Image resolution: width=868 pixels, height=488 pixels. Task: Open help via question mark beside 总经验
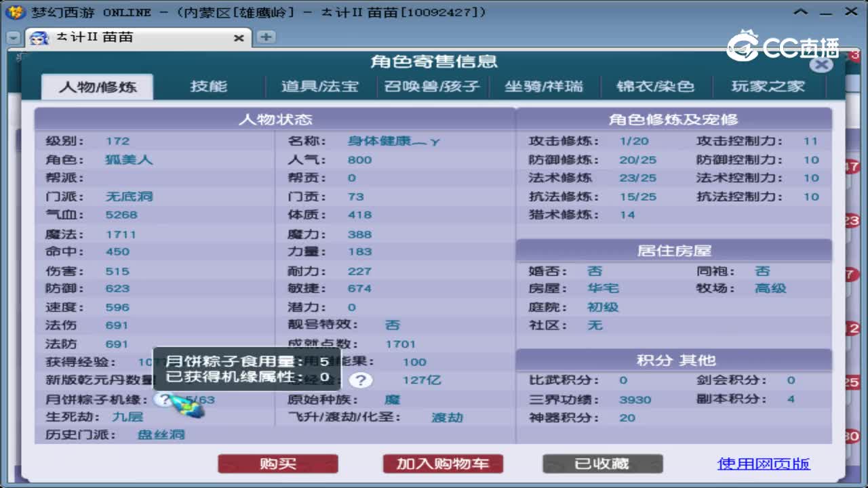(361, 381)
